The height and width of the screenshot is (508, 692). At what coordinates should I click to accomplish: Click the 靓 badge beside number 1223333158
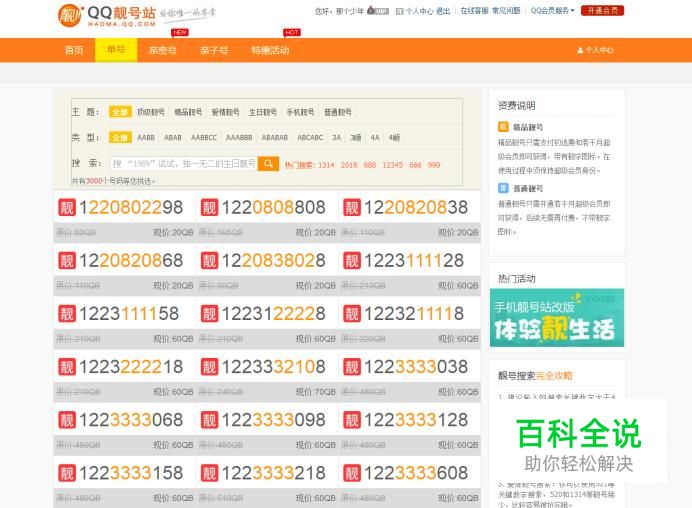click(x=67, y=473)
